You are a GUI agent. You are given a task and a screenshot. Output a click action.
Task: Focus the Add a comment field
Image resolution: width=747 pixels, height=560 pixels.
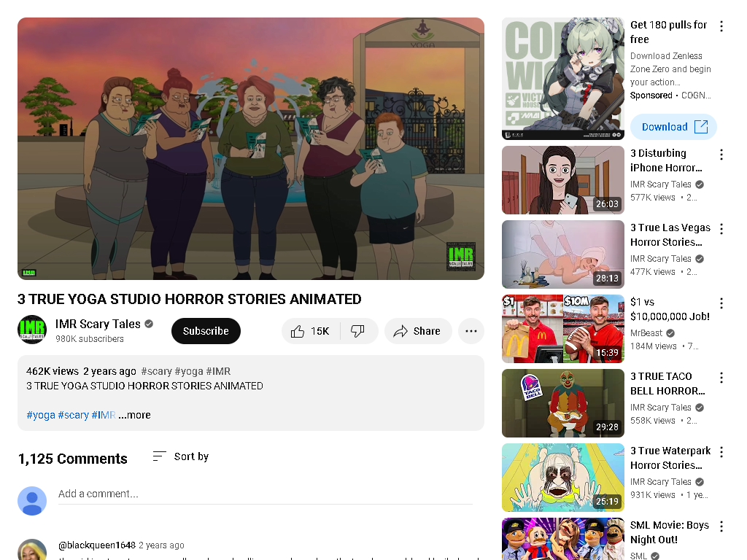pos(266,494)
